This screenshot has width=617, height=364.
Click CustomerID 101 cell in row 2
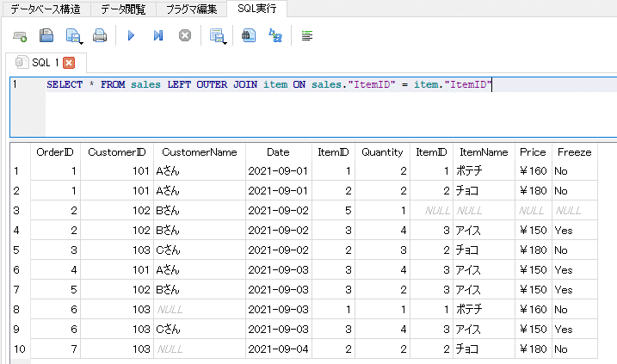point(117,191)
